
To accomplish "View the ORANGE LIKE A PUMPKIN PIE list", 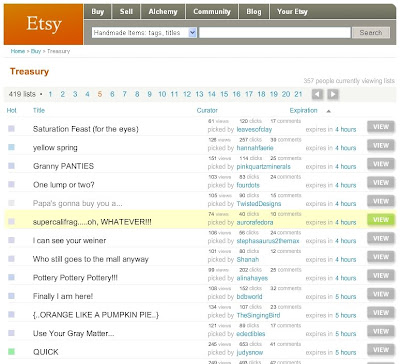I will click(381, 313).
